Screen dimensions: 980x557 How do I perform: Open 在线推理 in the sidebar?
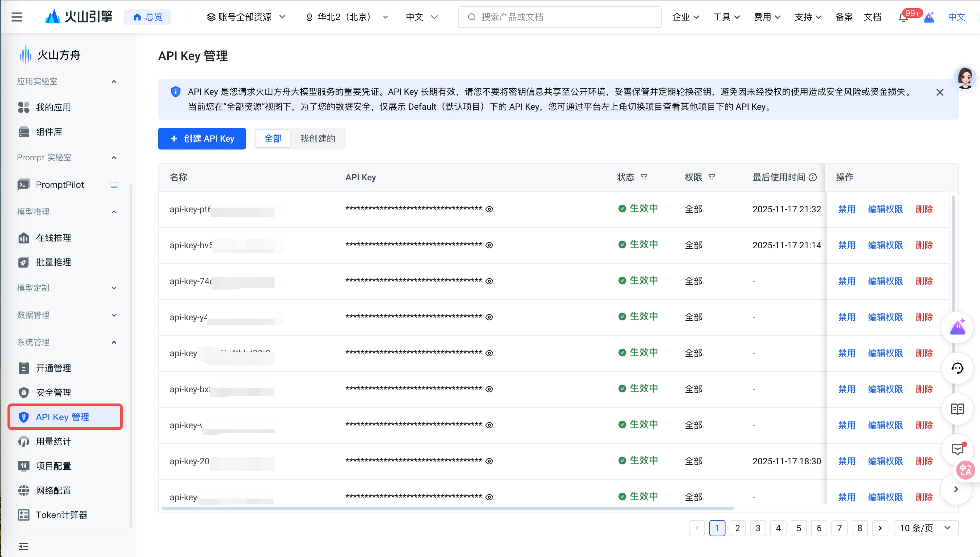pos(54,237)
